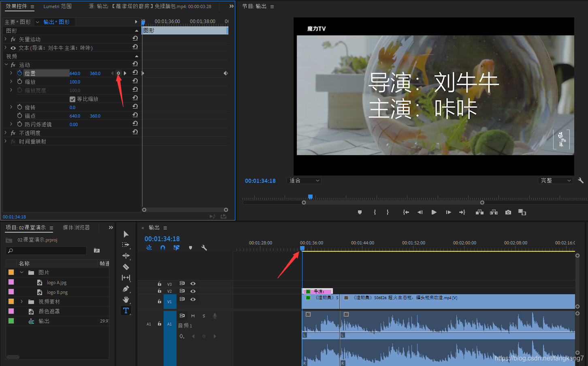Select the Hand tool
The image size is (588, 366).
pos(126,300)
